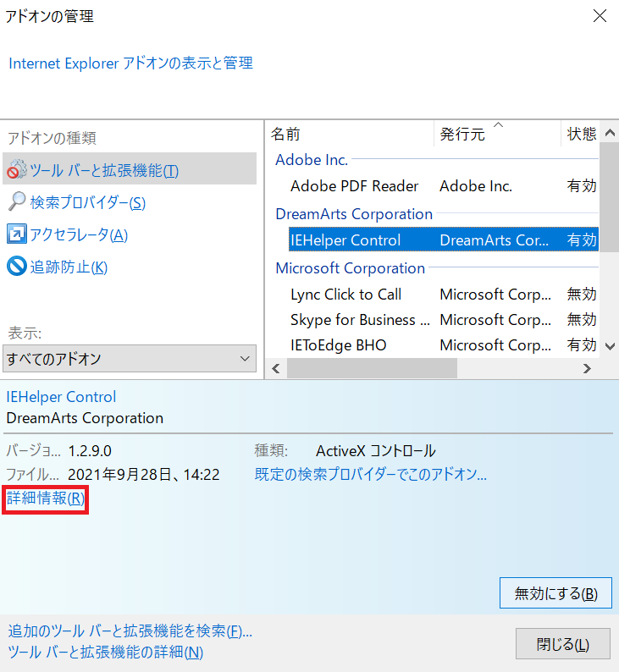Viewport: 619px width, 672px height.
Task: Collapse the Adobe Inc. group header
Action: [312, 160]
